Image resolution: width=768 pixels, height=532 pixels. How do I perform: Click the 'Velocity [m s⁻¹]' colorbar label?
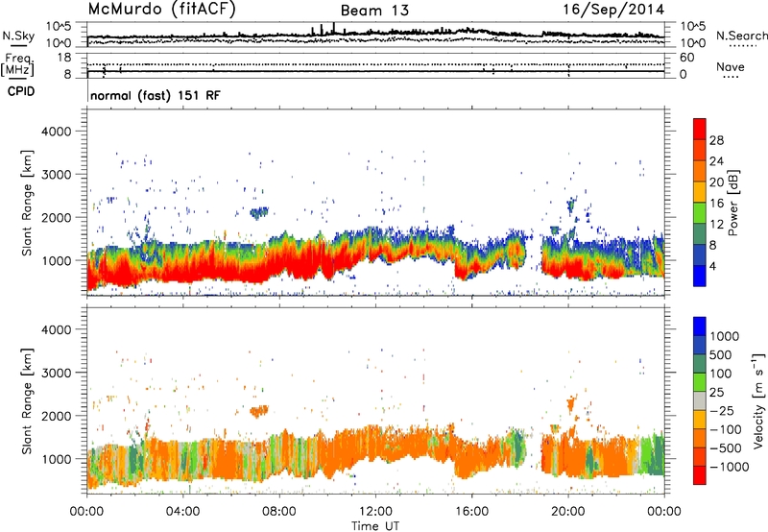click(758, 400)
